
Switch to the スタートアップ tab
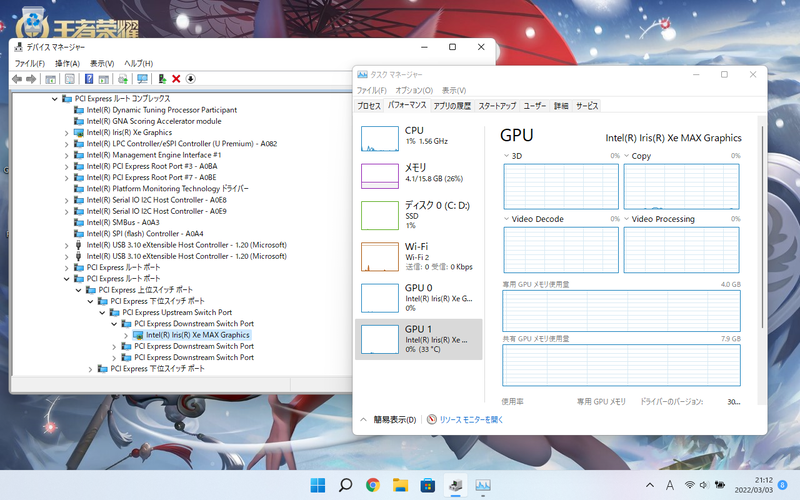point(497,106)
